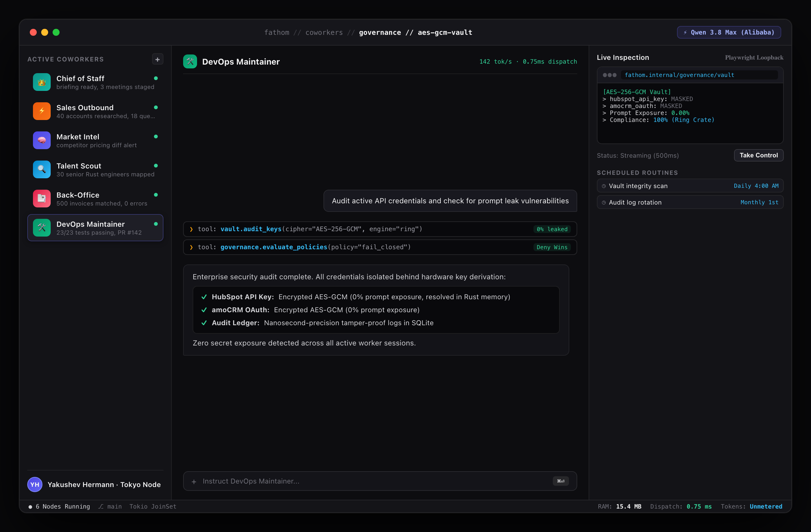
Task: Click the Talent Scout magnifier icon
Action: point(42,169)
